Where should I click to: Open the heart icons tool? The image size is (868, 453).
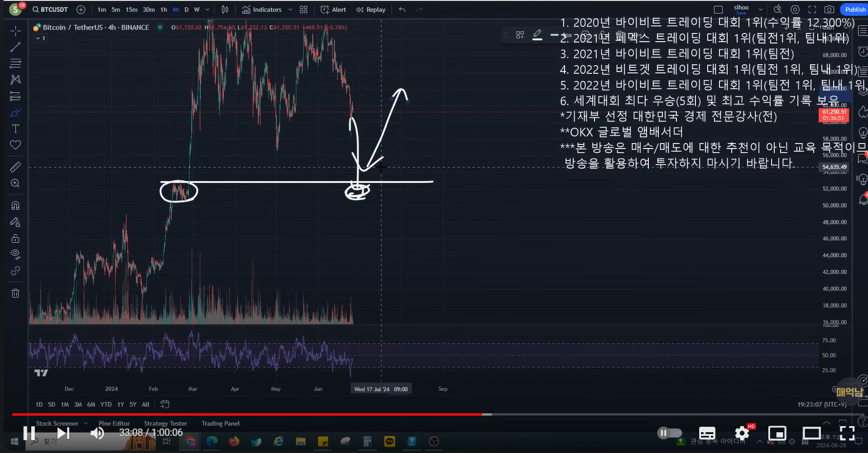click(x=15, y=145)
